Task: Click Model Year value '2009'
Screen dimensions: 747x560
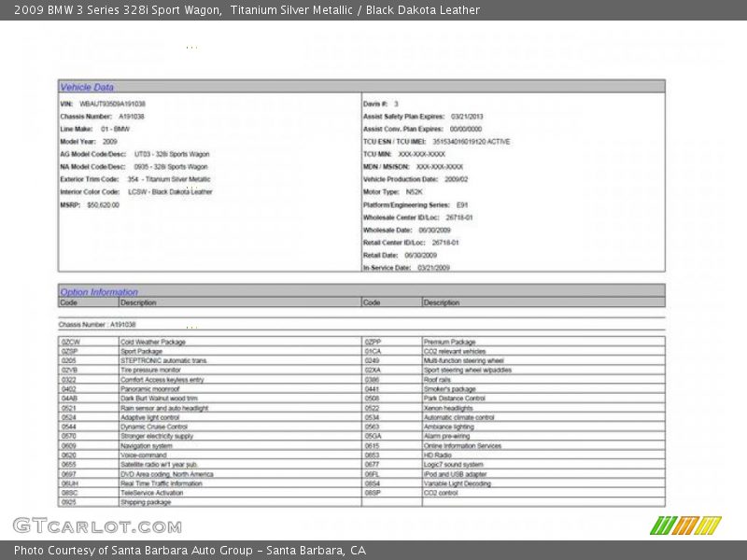Action: click(x=110, y=142)
